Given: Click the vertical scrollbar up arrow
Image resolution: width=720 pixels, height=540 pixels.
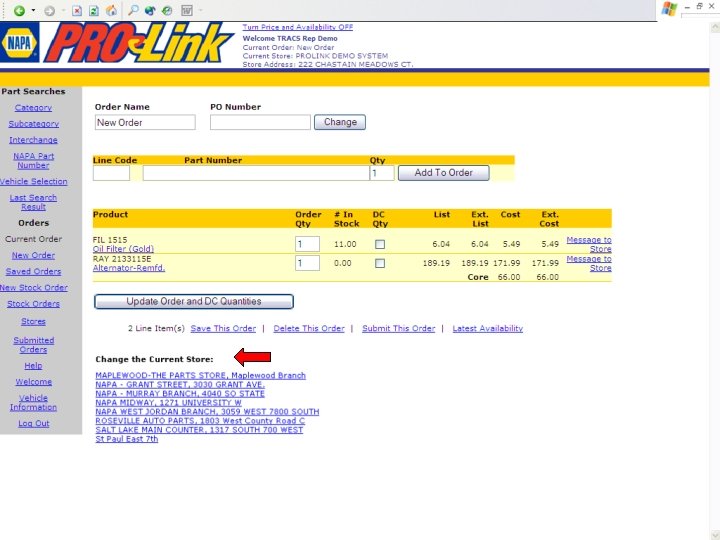Looking at the screenshot, I should (x=715, y=28).
